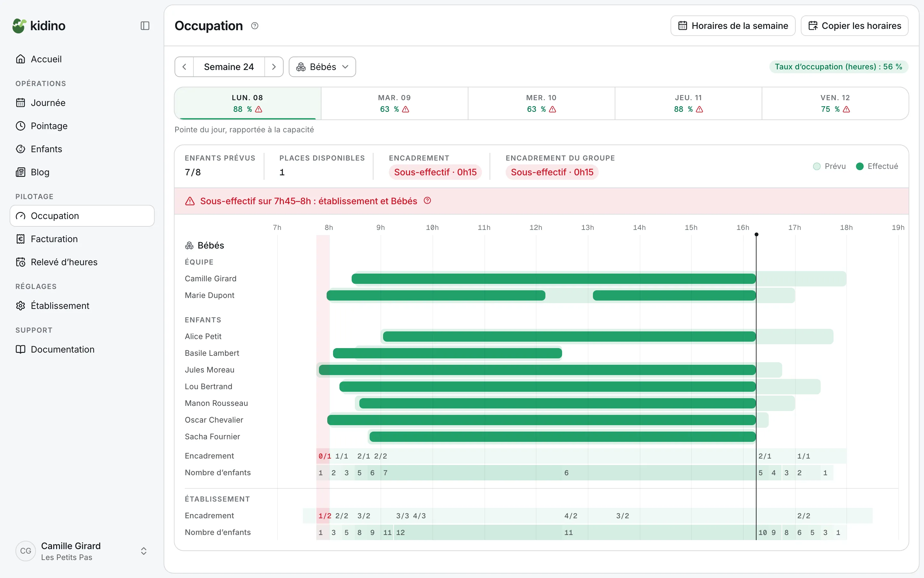Click the red 0/1 encadrement value
924x578 pixels.
325,456
